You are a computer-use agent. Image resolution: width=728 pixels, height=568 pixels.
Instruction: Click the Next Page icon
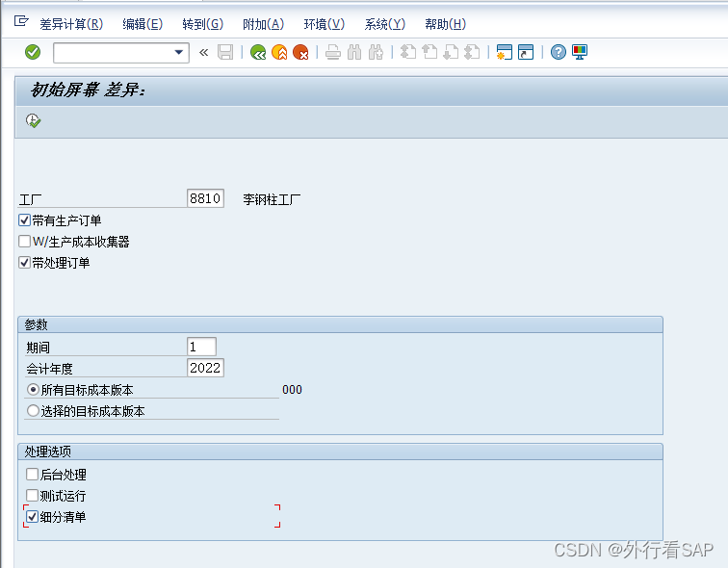[451, 52]
